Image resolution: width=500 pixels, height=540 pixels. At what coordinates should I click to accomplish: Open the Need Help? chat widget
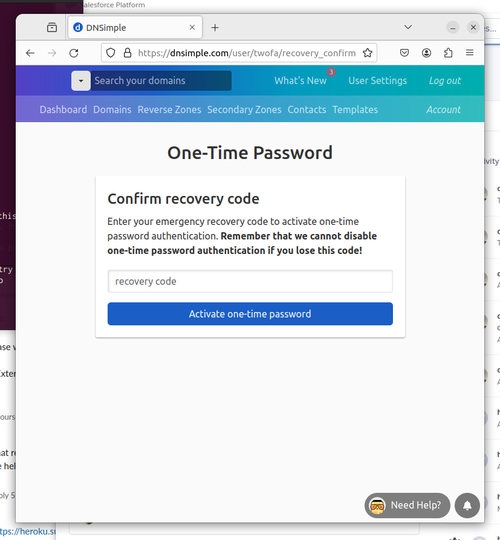(x=407, y=505)
